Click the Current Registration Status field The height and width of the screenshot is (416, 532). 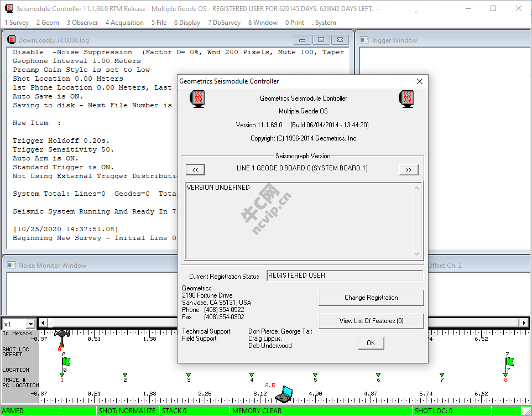[345, 275]
